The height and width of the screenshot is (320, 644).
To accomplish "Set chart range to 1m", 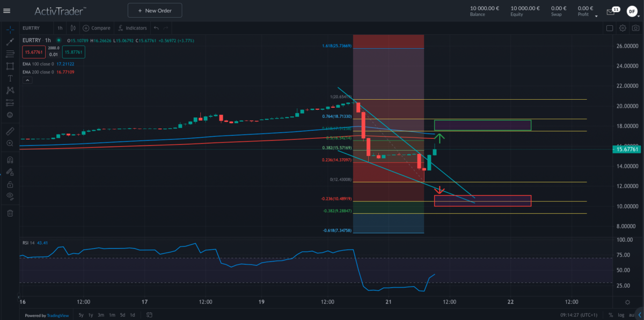I will pos(112,315).
